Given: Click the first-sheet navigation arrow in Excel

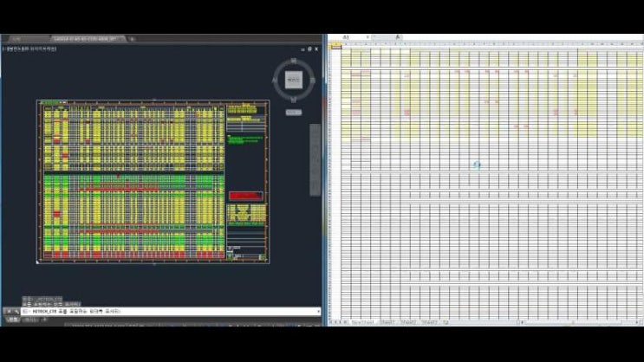Looking at the screenshot, I should pos(332,323).
